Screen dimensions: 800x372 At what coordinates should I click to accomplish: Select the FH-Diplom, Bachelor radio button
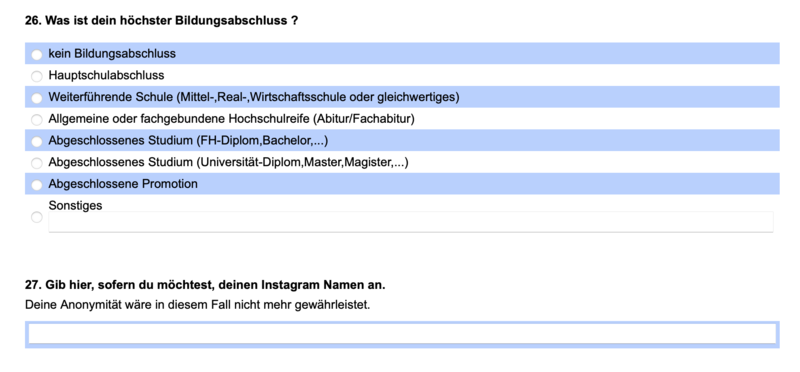coord(37,141)
